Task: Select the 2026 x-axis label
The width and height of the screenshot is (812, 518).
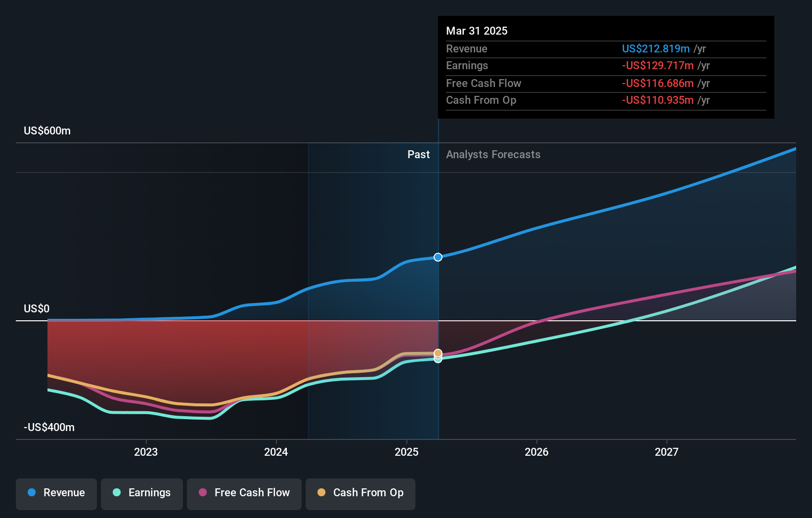Action: click(x=537, y=452)
